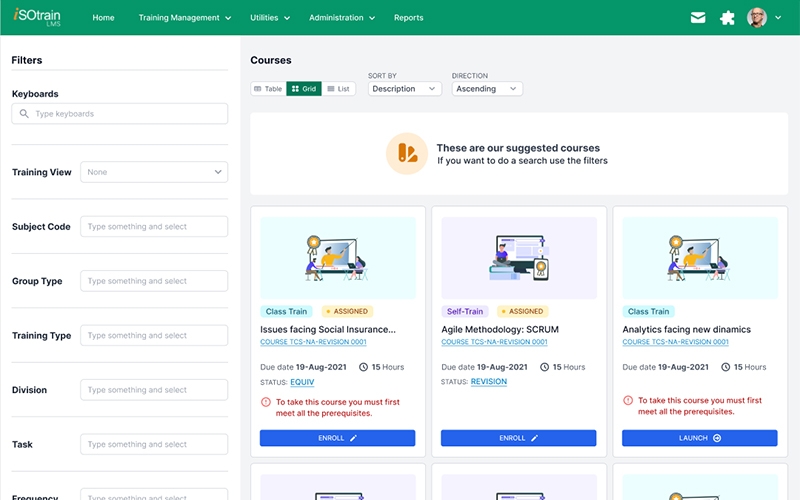Open the messages envelope icon
The height and width of the screenshot is (500, 800).
pyautogui.click(x=698, y=18)
